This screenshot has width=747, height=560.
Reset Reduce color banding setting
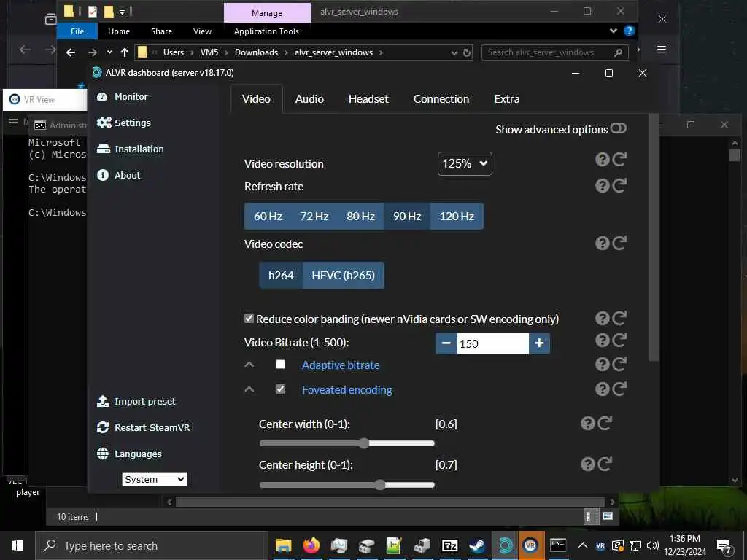click(619, 318)
